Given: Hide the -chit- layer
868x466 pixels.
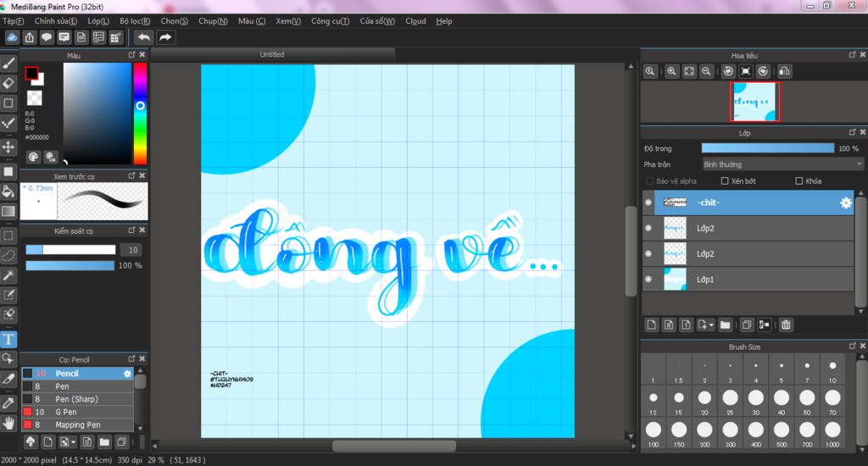Looking at the screenshot, I should (x=648, y=202).
